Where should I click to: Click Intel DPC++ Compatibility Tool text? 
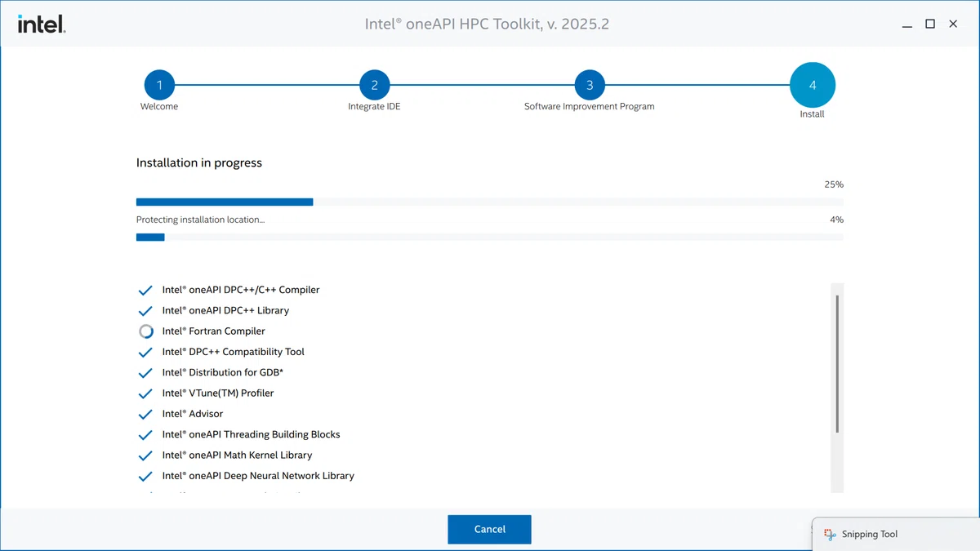(x=233, y=352)
